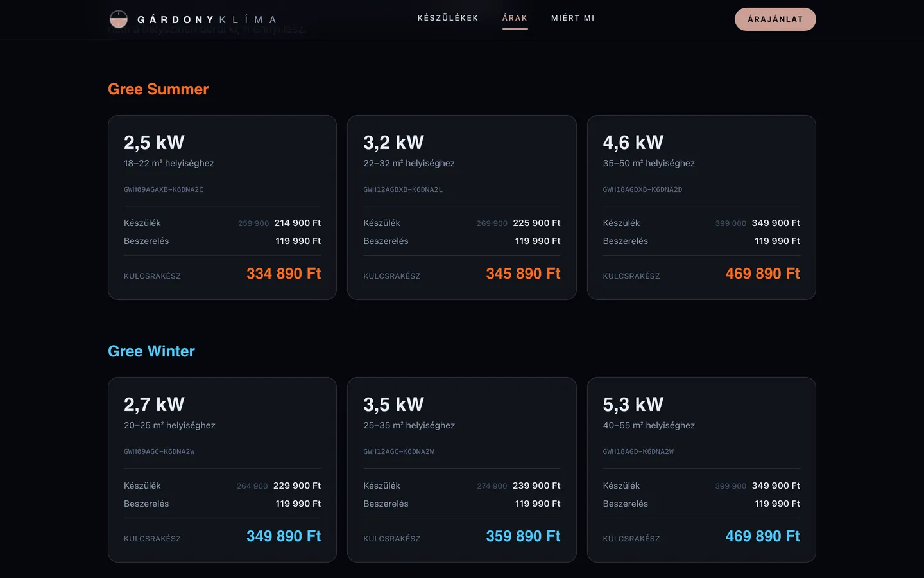The height and width of the screenshot is (578, 924).
Task: Click the KULCSRAKÉSZ label in the 2,5 kW card
Action: [152, 276]
